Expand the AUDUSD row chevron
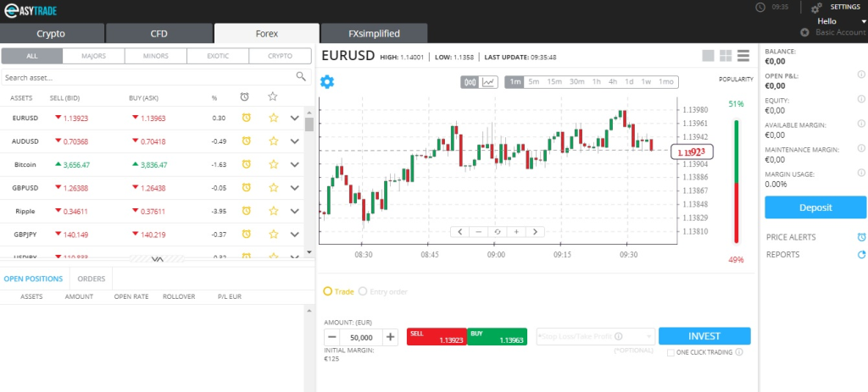The image size is (868, 392). [x=294, y=141]
